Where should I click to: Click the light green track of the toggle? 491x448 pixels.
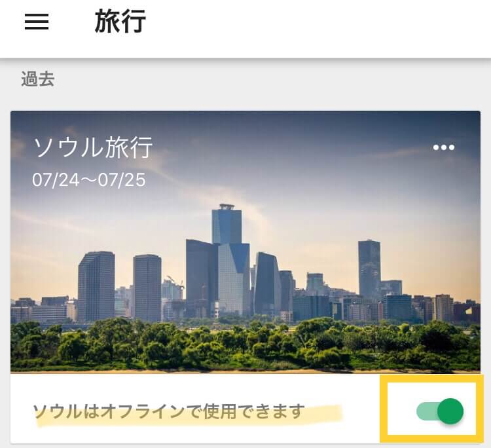tap(426, 411)
